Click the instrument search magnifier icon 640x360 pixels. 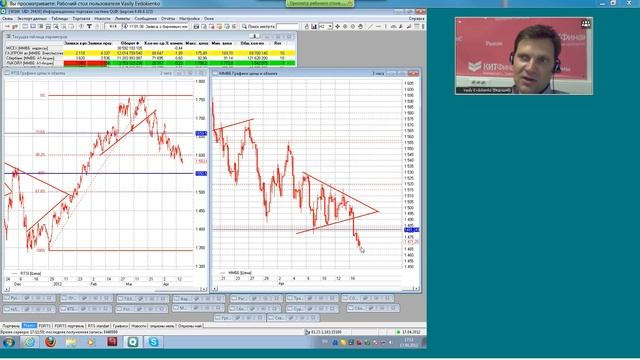[x=244, y=27]
